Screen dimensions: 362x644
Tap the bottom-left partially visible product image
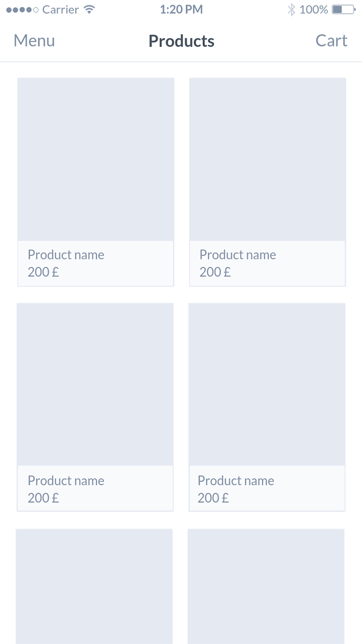pos(94,586)
